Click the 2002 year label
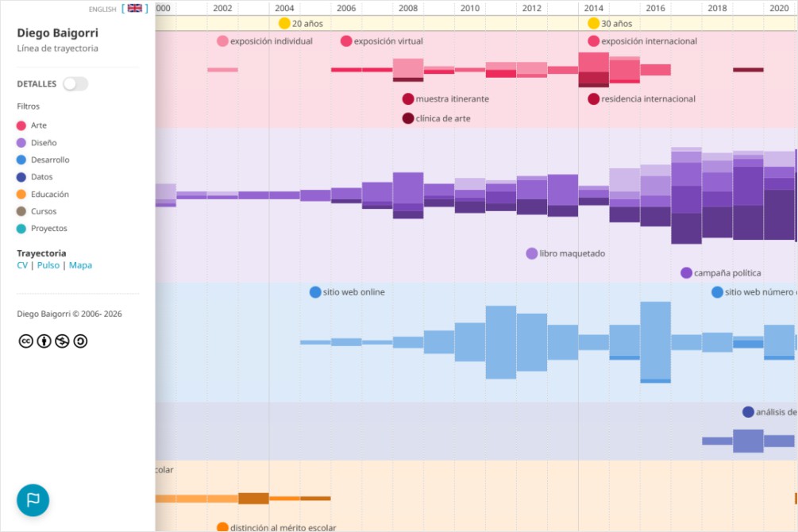The width and height of the screenshot is (798, 532). coord(222,8)
